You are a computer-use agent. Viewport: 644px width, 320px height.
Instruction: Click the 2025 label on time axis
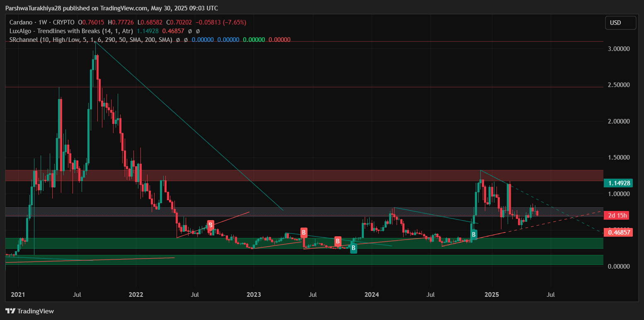[491, 295]
